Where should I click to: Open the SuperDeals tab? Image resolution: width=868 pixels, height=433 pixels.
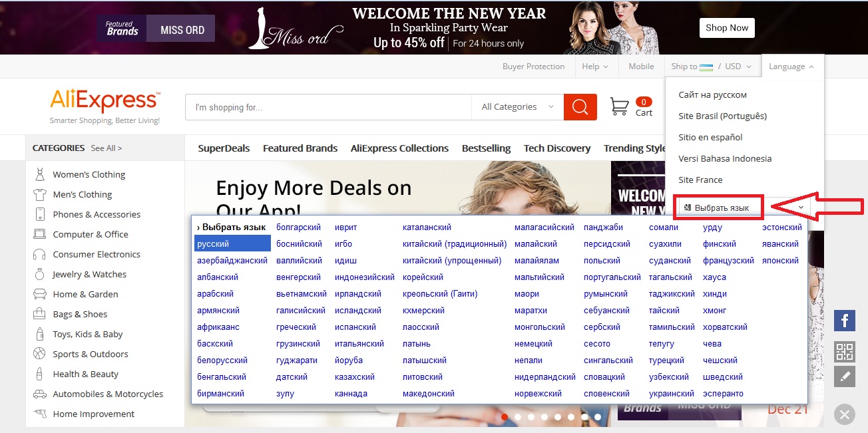coord(224,148)
